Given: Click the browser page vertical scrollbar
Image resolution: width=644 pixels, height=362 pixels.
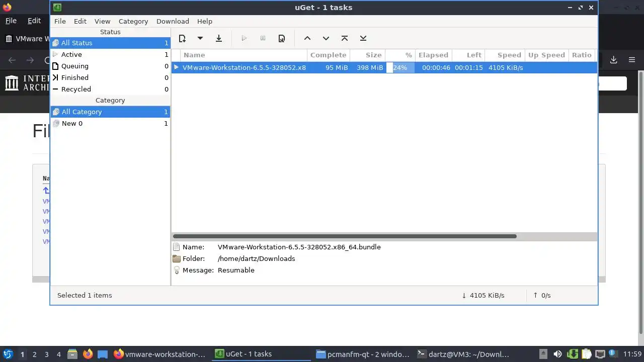Looking at the screenshot, I should tap(641, 203).
